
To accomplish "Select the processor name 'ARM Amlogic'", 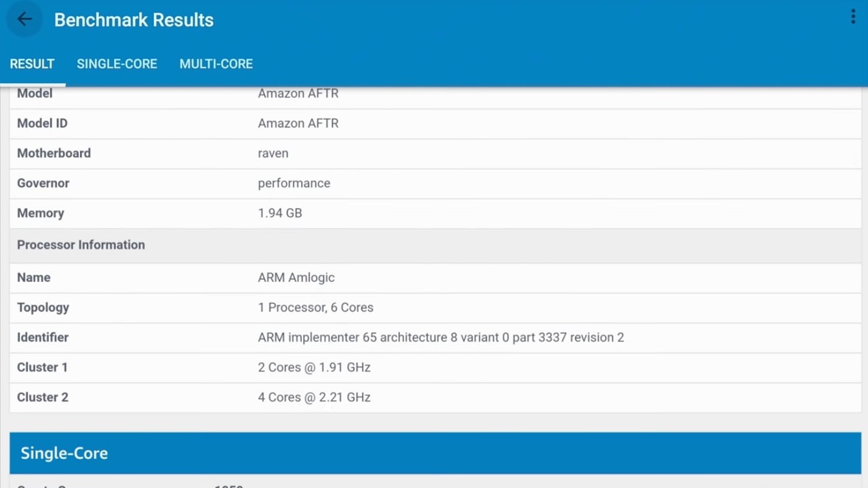I will [x=296, y=277].
